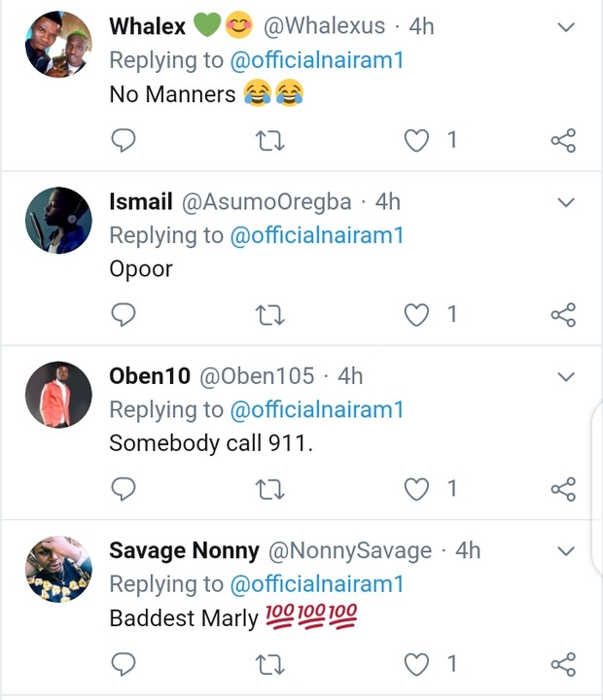Open Whalex's profile from display name
The width and height of the screenshot is (603, 700).
pos(147,26)
